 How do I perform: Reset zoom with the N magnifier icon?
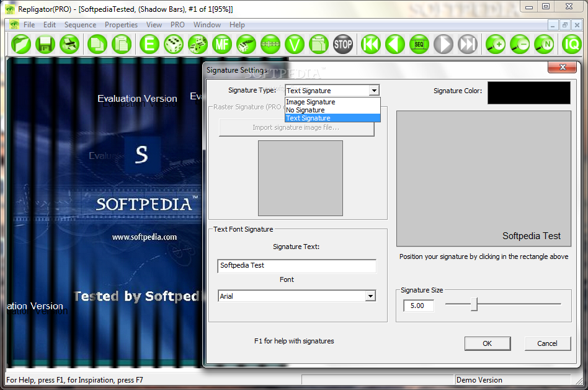(x=544, y=44)
